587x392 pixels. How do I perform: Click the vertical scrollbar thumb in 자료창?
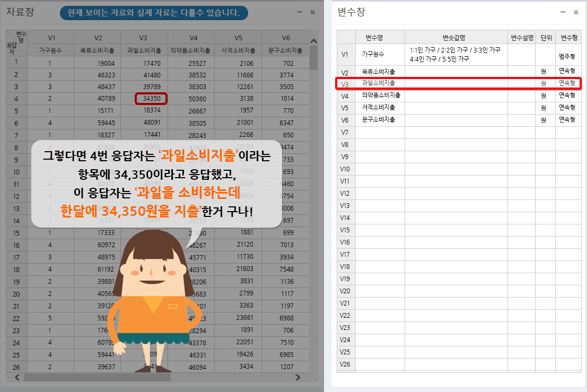pos(314,58)
